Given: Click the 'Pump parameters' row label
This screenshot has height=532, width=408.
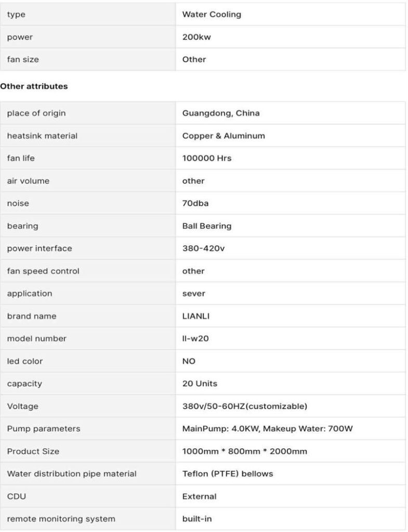Looking at the screenshot, I should coord(44,429).
